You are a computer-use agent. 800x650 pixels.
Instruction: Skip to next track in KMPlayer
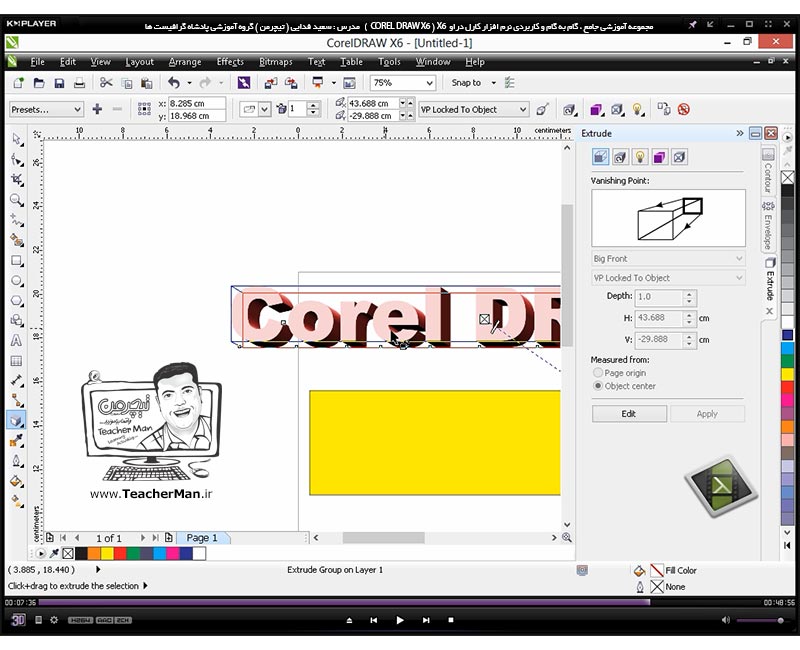pos(426,620)
